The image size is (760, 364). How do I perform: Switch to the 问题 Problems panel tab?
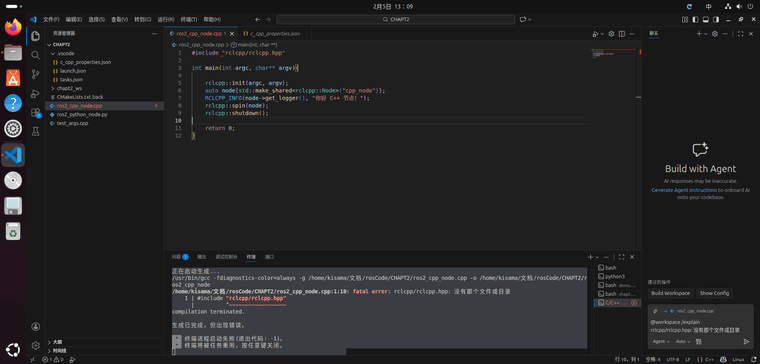coord(180,257)
